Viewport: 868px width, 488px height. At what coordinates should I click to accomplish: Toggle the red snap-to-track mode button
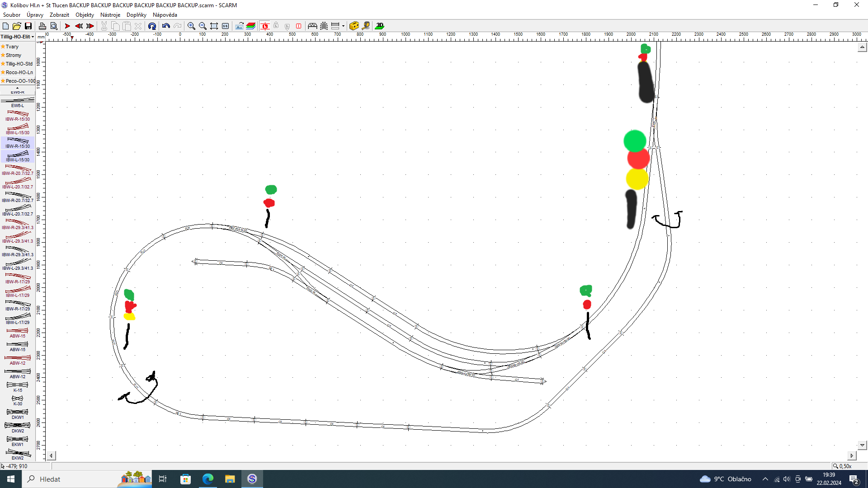point(265,26)
